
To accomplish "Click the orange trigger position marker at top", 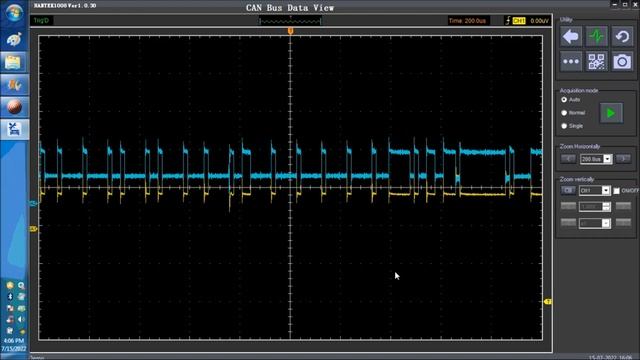I will pyautogui.click(x=290, y=31).
